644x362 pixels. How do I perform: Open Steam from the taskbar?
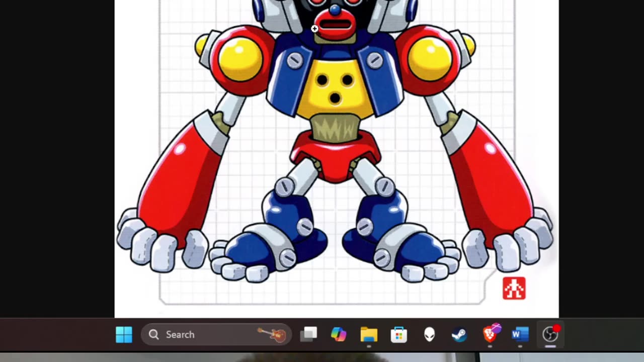(459, 334)
